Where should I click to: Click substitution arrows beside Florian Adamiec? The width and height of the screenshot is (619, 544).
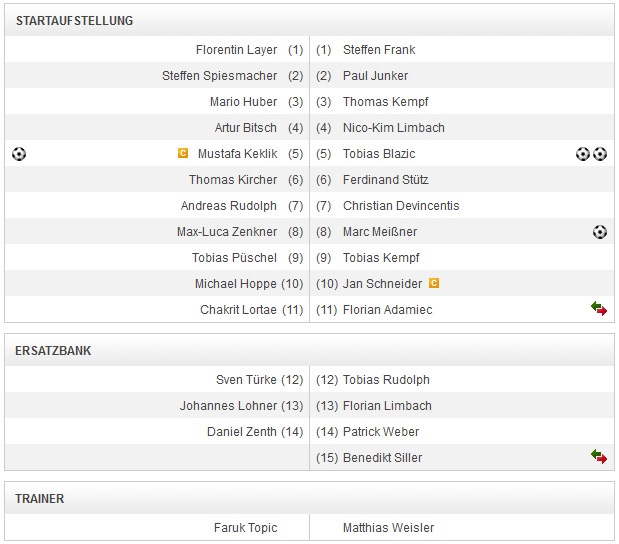tap(599, 310)
